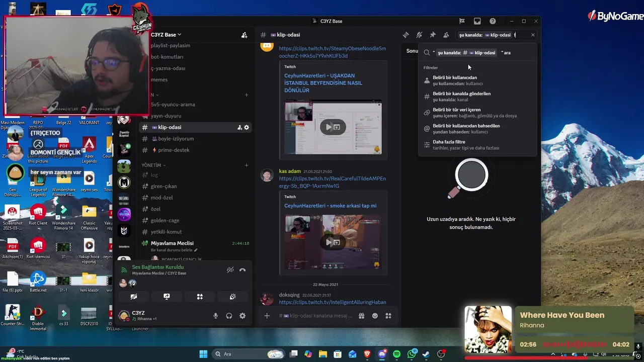Expand the C3YZ Base server dropdown
This screenshot has width=644, height=362.
(x=166, y=35)
